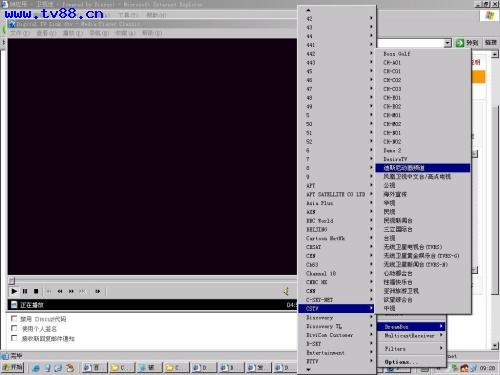This screenshot has height=375, width=500.
Task: Rewind with the double-left-arrow icon
Action: [x=60, y=291]
